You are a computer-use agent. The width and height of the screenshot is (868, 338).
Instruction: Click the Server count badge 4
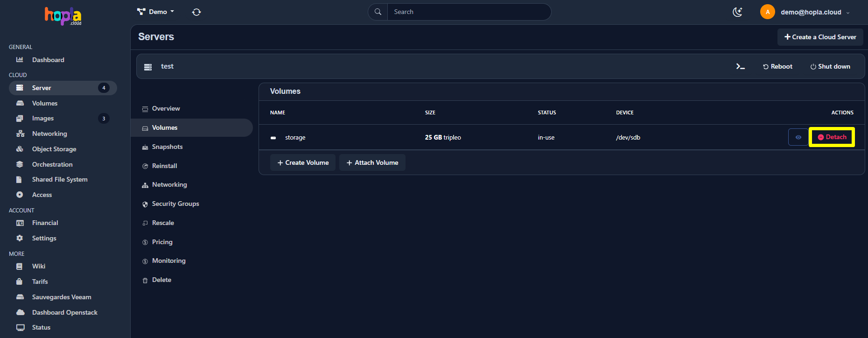tap(104, 88)
